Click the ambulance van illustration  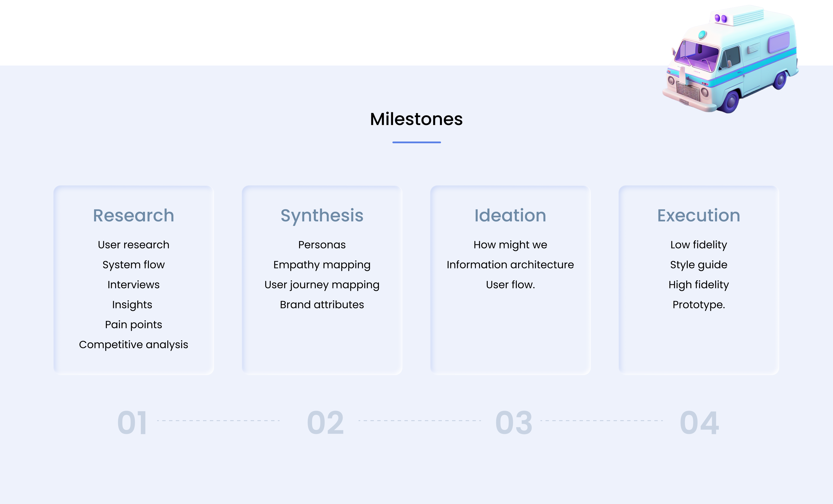pos(730,59)
